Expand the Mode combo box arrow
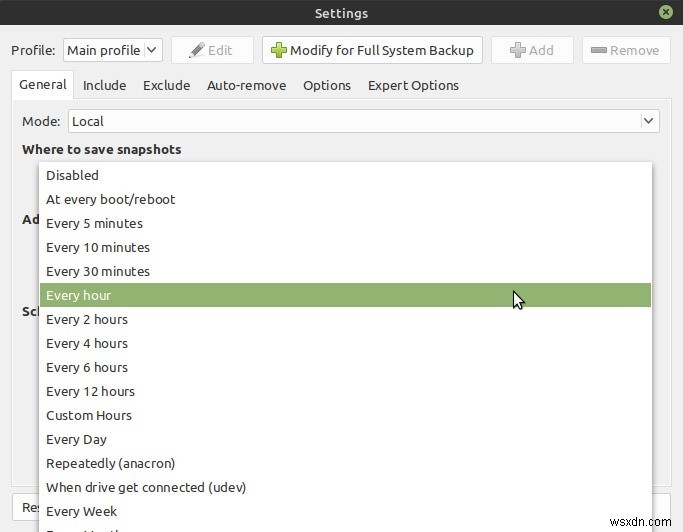The width and height of the screenshot is (683, 532). 648,121
